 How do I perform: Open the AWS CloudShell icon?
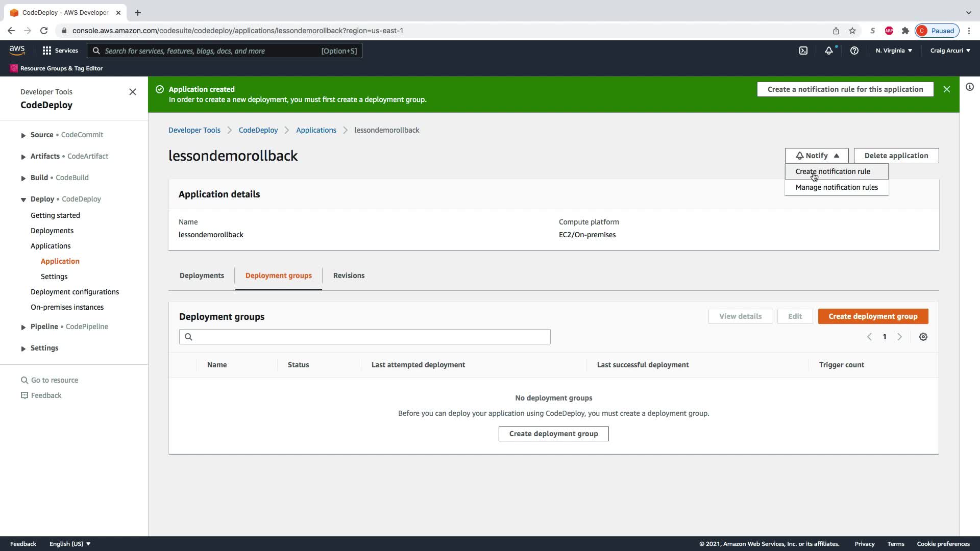tap(803, 51)
